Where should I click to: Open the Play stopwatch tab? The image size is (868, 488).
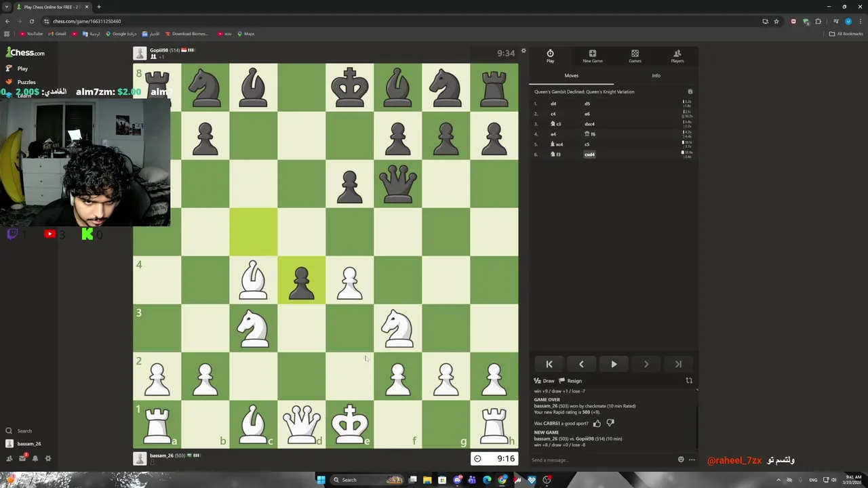(x=550, y=56)
